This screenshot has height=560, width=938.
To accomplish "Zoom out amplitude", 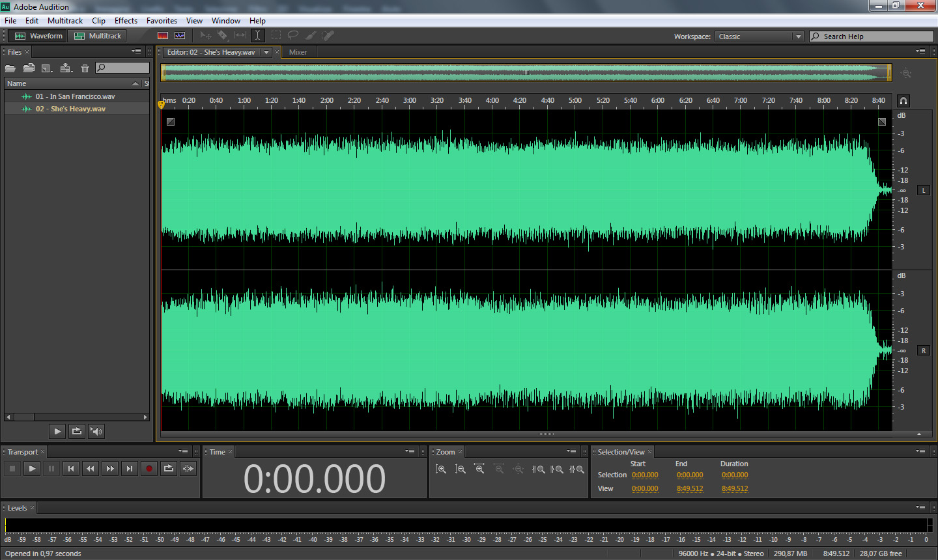I will pos(461,469).
